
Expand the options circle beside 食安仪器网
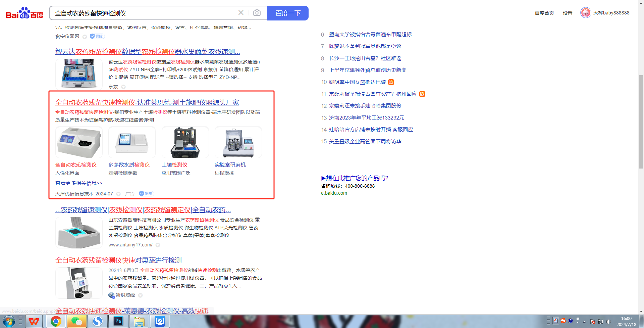[x=85, y=37]
